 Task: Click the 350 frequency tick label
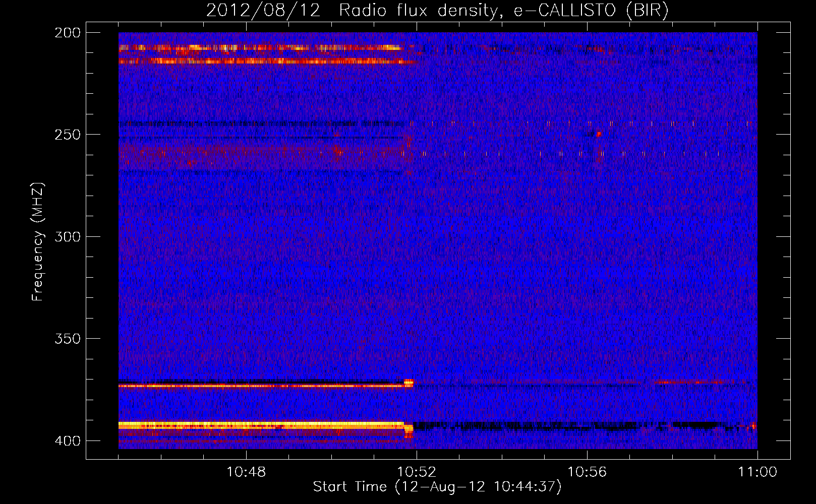(68, 339)
